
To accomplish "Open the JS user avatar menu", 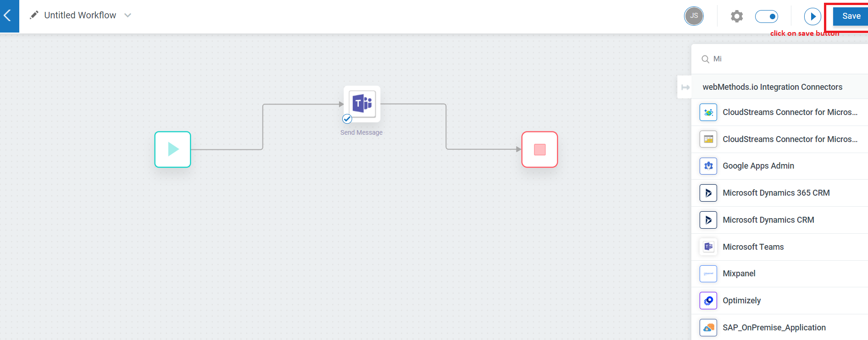I will [x=694, y=16].
